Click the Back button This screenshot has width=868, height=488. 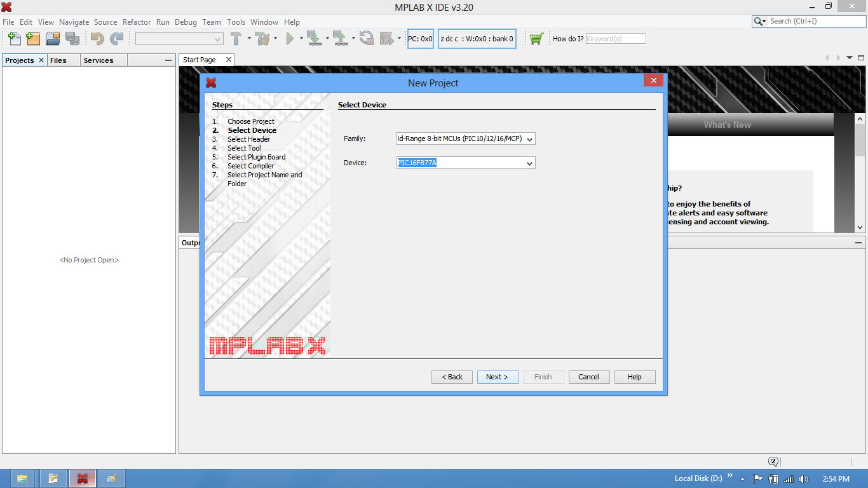452,377
